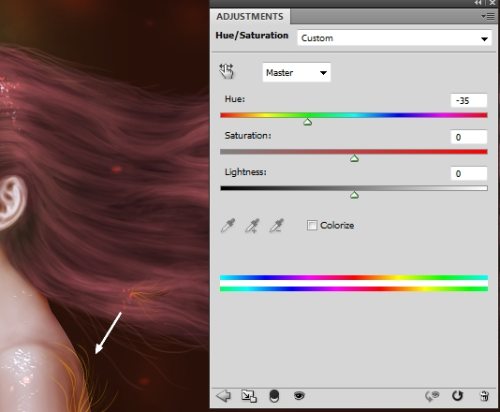Delete this adjustment layer with trash icon
The image size is (500, 412).
[x=484, y=396]
